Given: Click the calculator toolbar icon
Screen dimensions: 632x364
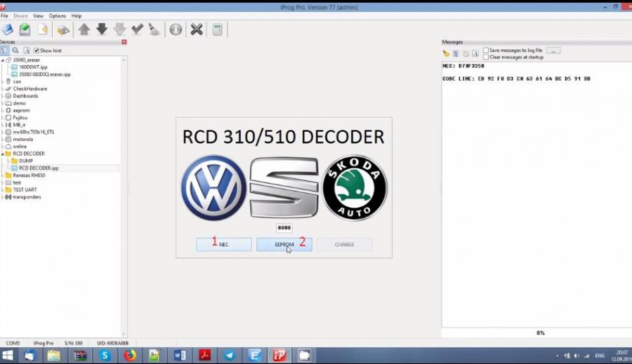Looking at the screenshot, I should [x=217, y=29].
